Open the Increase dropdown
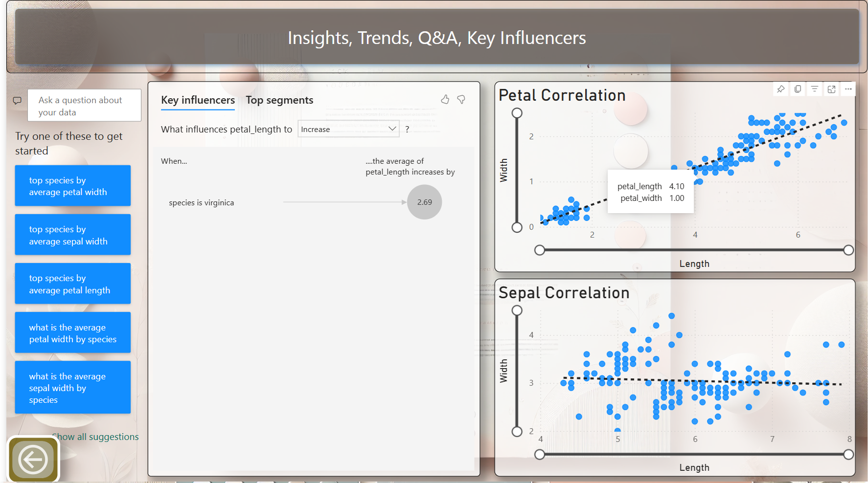 coord(348,129)
